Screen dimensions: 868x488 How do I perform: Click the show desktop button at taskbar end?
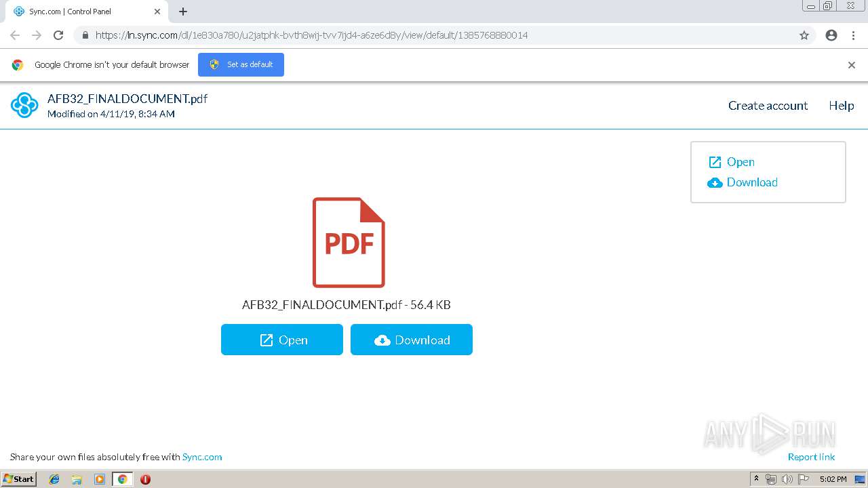(x=860, y=479)
